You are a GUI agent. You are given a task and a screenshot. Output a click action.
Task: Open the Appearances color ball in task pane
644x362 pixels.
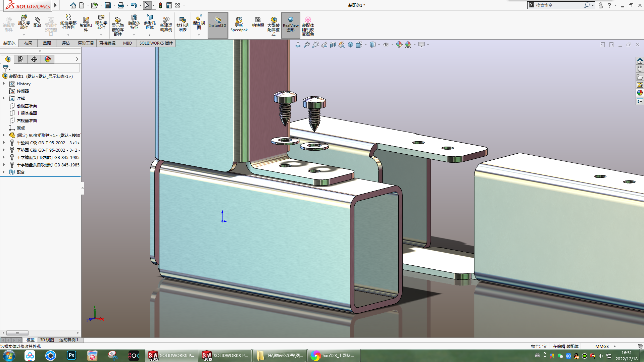point(640,93)
